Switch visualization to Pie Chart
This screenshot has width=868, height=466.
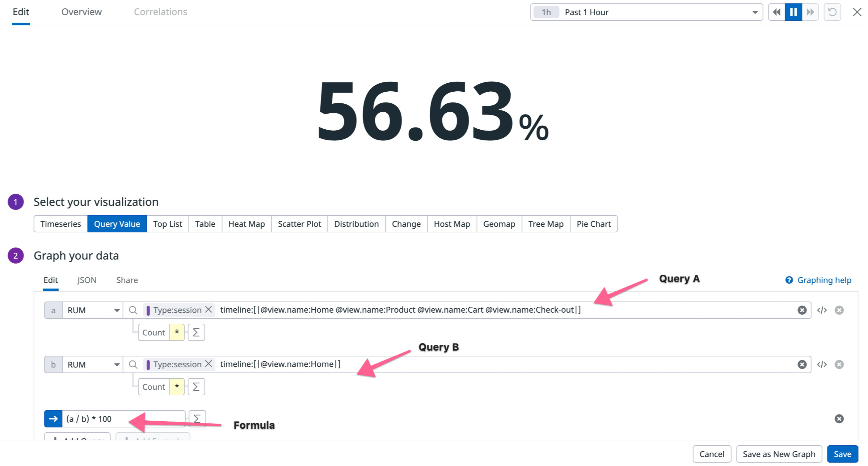click(x=593, y=224)
